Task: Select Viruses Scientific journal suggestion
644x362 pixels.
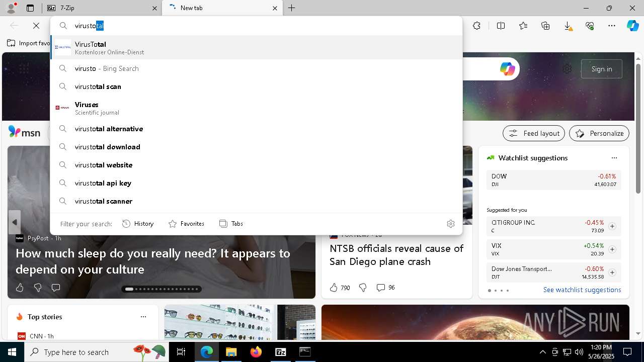Action: click(x=256, y=108)
